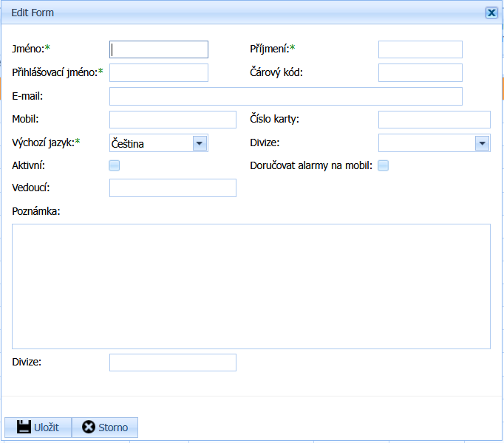Select the Přihlašovací jméno input field
This screenshot has width=504, height=443.
click(x=159, y=72)
